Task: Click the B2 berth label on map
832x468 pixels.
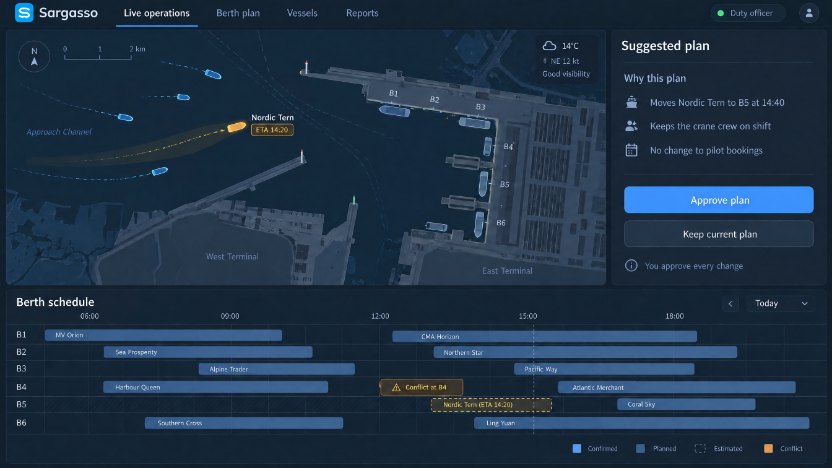Action: 435,99
